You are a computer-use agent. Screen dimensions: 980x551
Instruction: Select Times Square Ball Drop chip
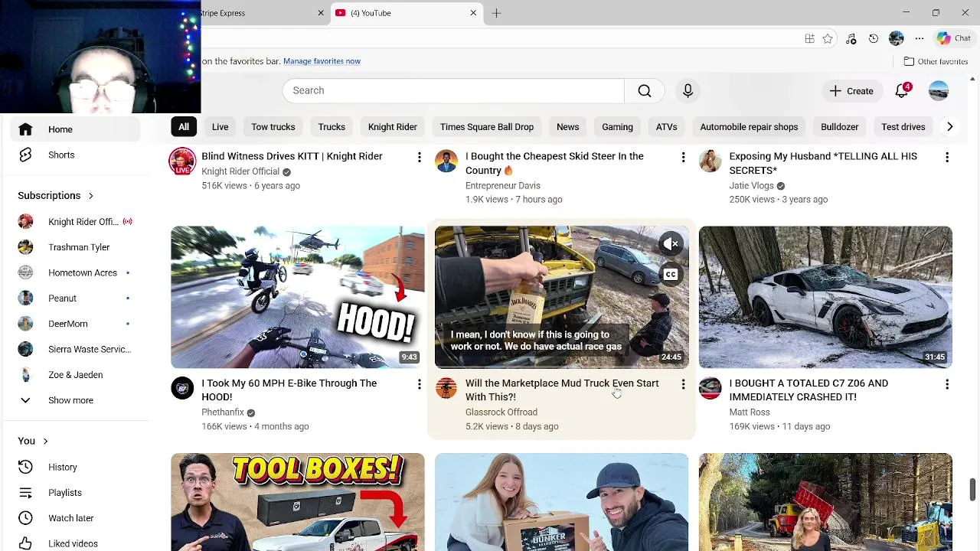click(487, 127)
